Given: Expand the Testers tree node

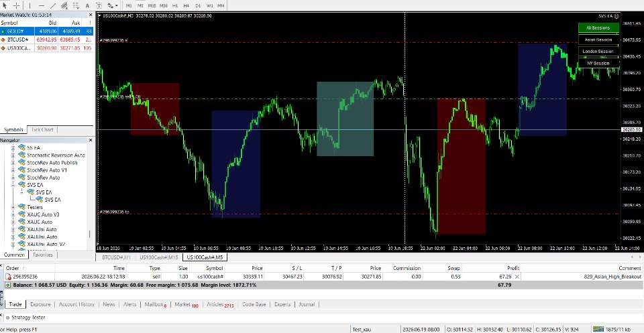Looking at the screenshot, I should tap(13, 207).
